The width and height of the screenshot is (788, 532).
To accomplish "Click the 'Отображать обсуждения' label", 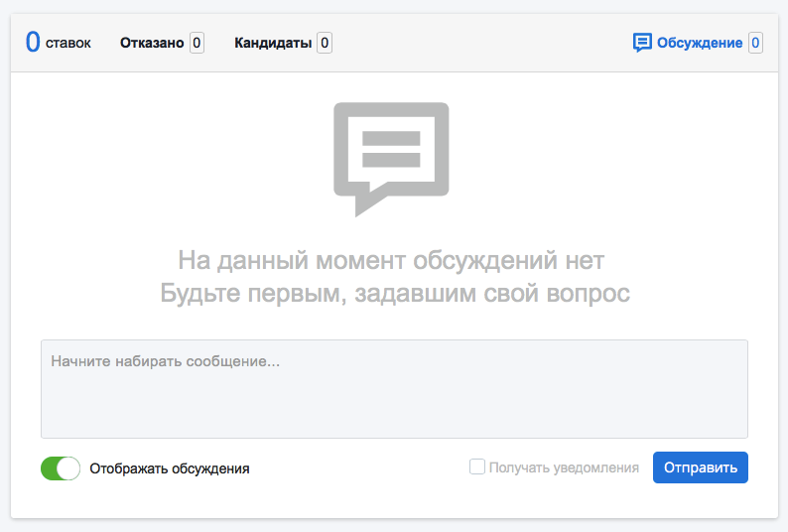I will tap(170, 468).
